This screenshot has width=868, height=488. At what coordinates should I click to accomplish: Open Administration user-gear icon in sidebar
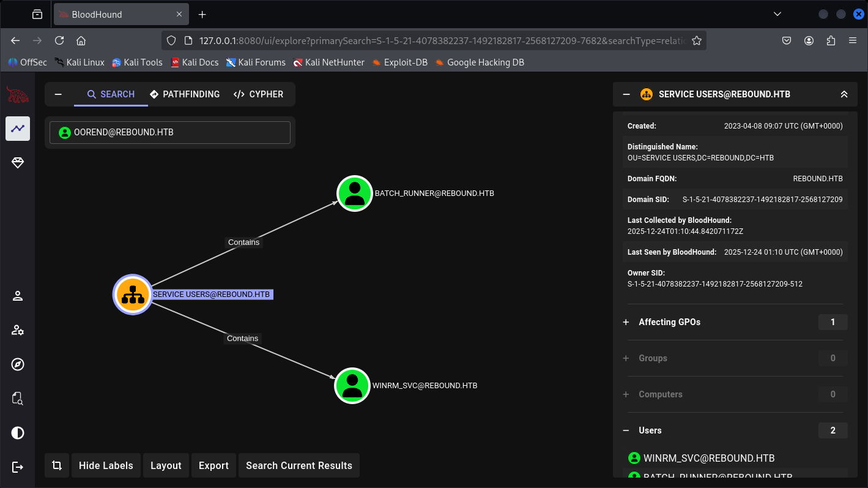[18, 331]
